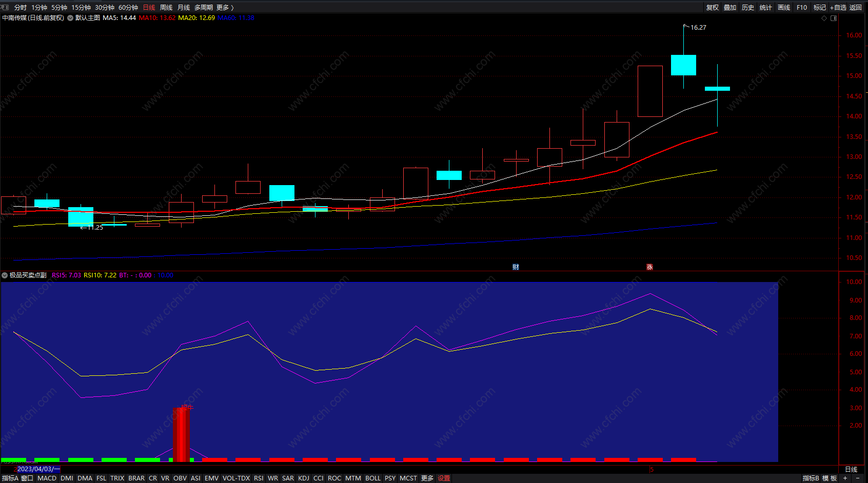This screenshot has width=868, height=483.
Task: Click the 财 financial event marker
Action: pyautogui.click(x=516, y=267)
